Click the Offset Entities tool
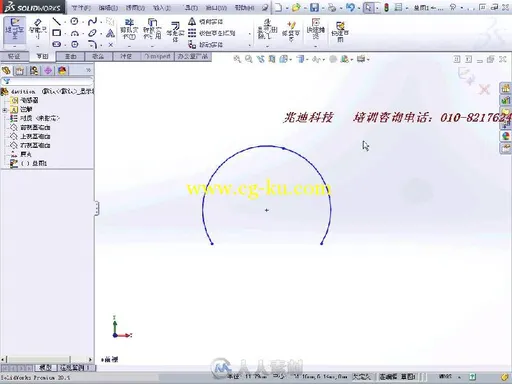512x384 pixels. pyautogui.click(x=175, y=32)
